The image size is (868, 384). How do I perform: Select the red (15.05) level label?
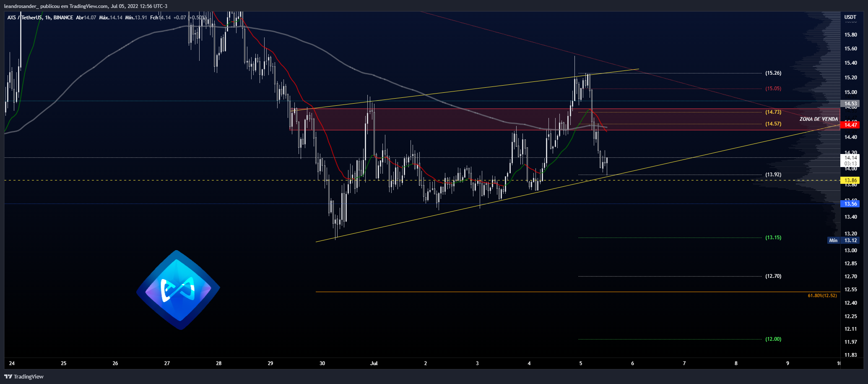coord(773,89)
